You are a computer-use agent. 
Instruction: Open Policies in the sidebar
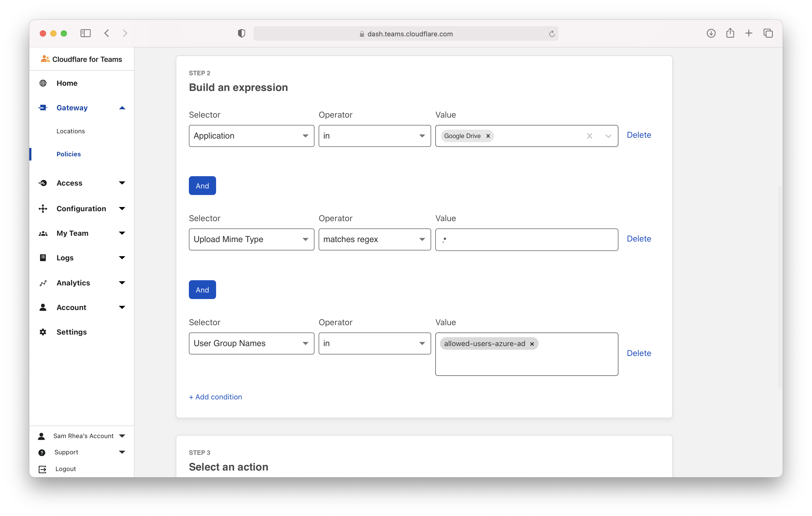coord(69,154)
